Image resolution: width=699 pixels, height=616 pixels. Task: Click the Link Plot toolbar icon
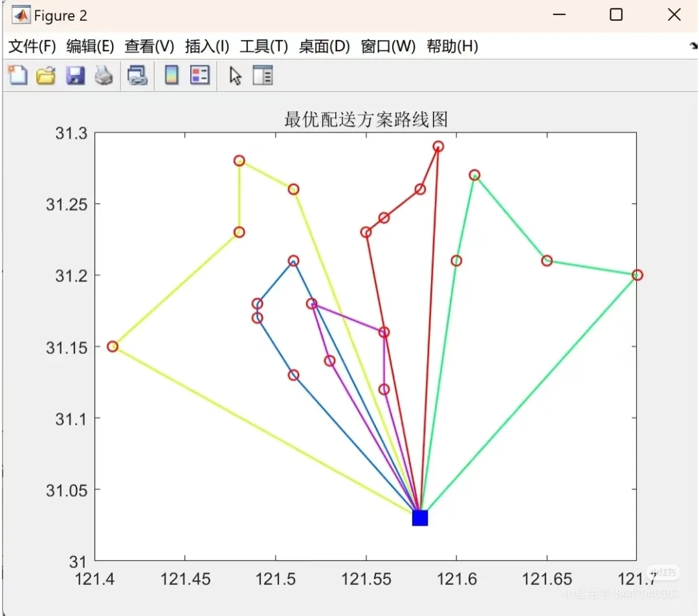pyautogui.click(x=137, y=75)
